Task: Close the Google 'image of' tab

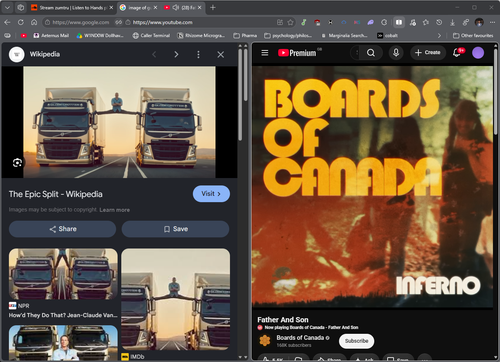Action: 155,7
